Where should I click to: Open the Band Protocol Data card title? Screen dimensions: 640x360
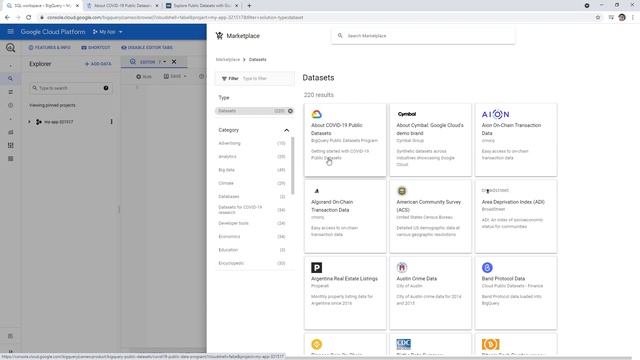(503, 279)
